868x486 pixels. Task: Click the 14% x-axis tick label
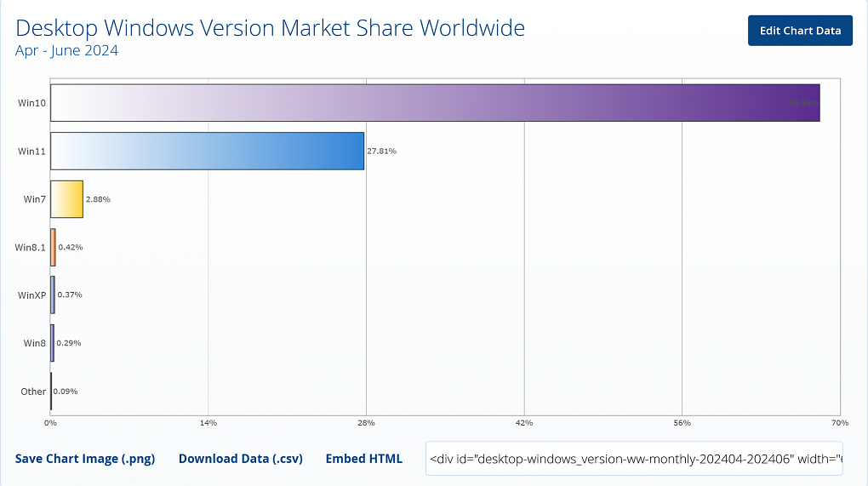click(208, 423)
